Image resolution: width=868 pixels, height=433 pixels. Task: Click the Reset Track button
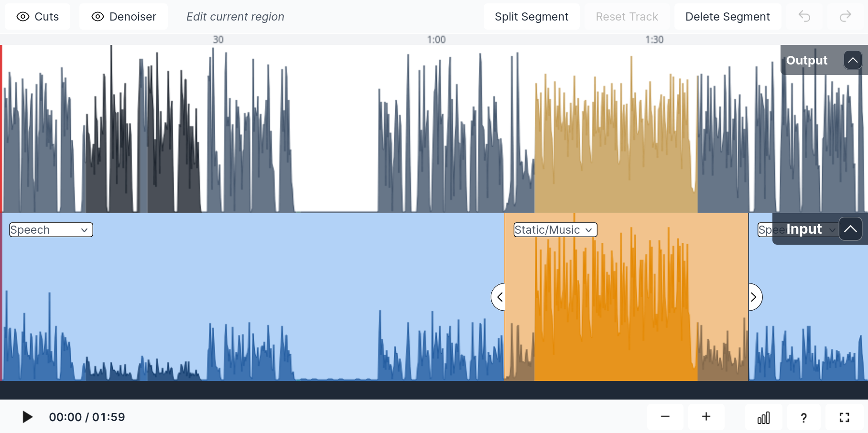627,17
